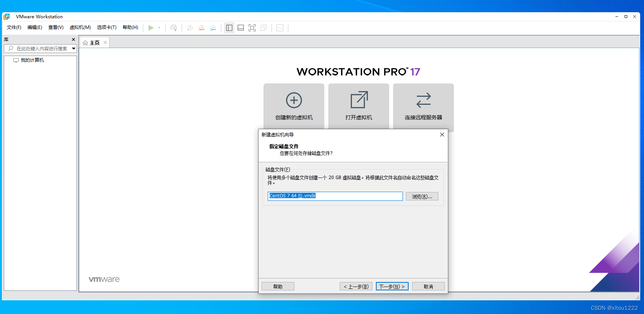
Task: Click the Unity mode toolbar icon
Action: click(264, 28)
